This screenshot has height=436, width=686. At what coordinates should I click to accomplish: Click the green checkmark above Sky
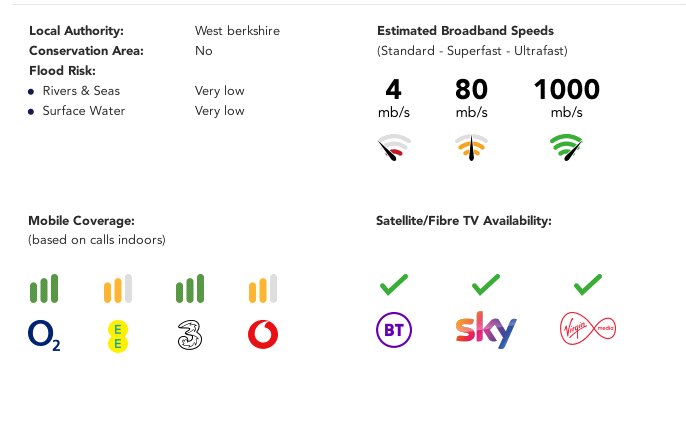[x=486, y=285]
